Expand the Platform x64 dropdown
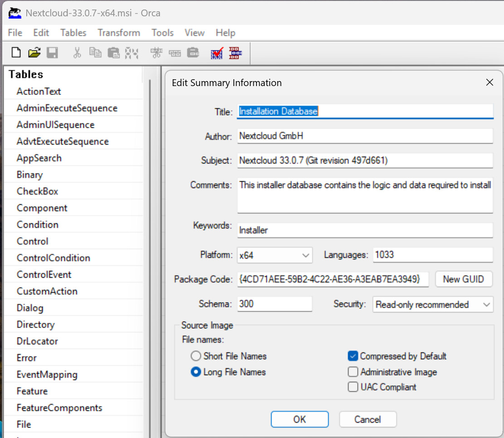The width and height of the screenshot is (504, 438). coord(275,255)
